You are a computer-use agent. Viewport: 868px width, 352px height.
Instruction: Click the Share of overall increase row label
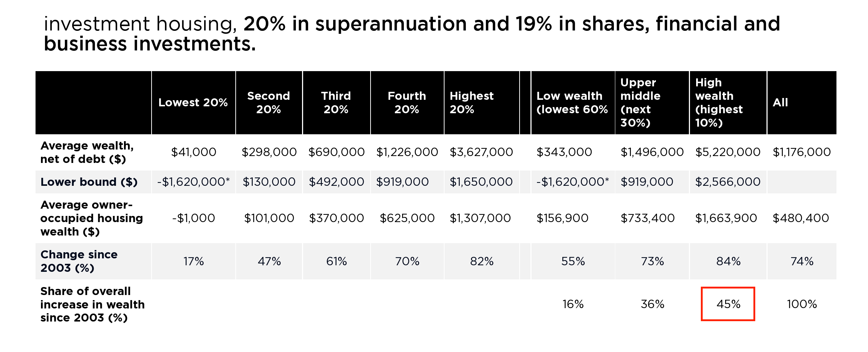pyautogui.click(x=92, y=304)
